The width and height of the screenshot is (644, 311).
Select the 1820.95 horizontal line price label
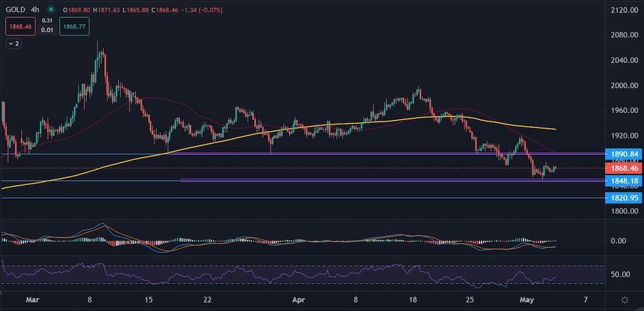[624, 198]
